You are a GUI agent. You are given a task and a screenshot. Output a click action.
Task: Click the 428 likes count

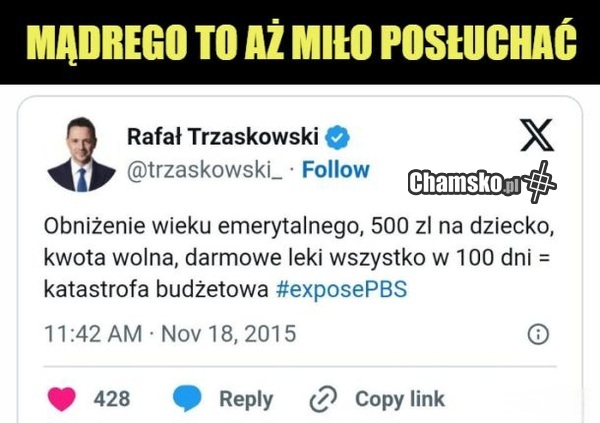click(112, 399)
